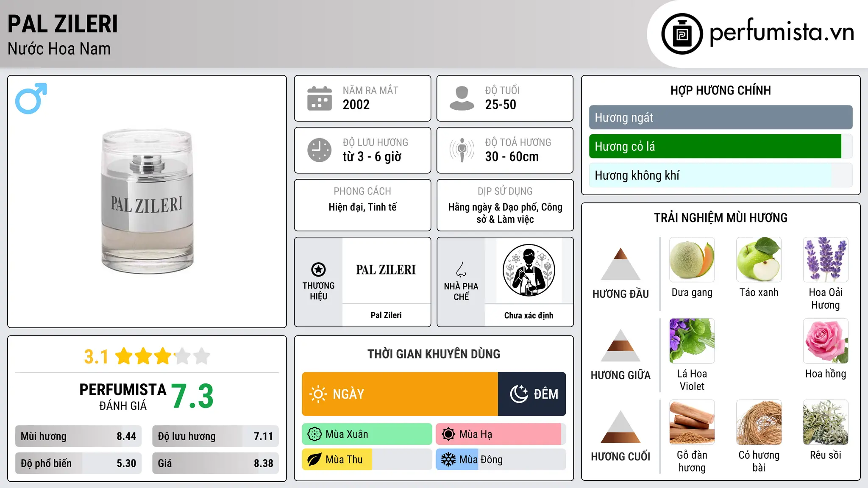Viewport: 868px width, 488px height.
Task: Click the Mùa Hạ season bar
Action: pyautogui.click(x=501, y=434)
